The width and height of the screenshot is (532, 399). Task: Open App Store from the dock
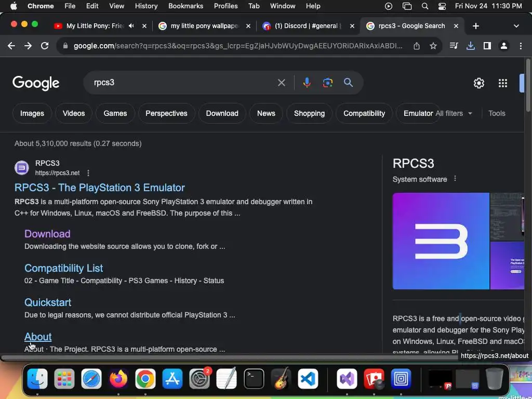[x=172, y=378]
